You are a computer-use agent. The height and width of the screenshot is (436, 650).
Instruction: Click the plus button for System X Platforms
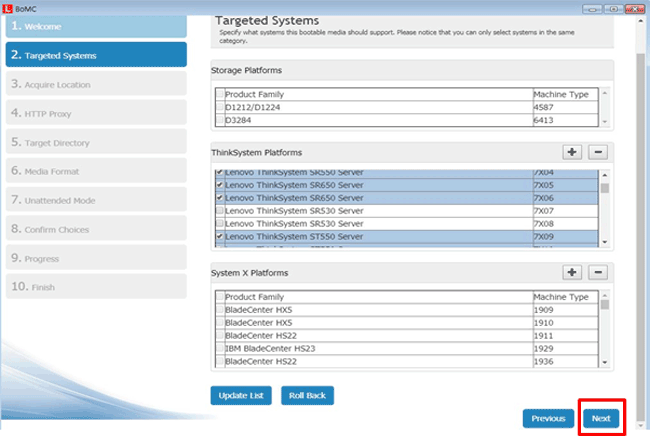pos(572,272)
